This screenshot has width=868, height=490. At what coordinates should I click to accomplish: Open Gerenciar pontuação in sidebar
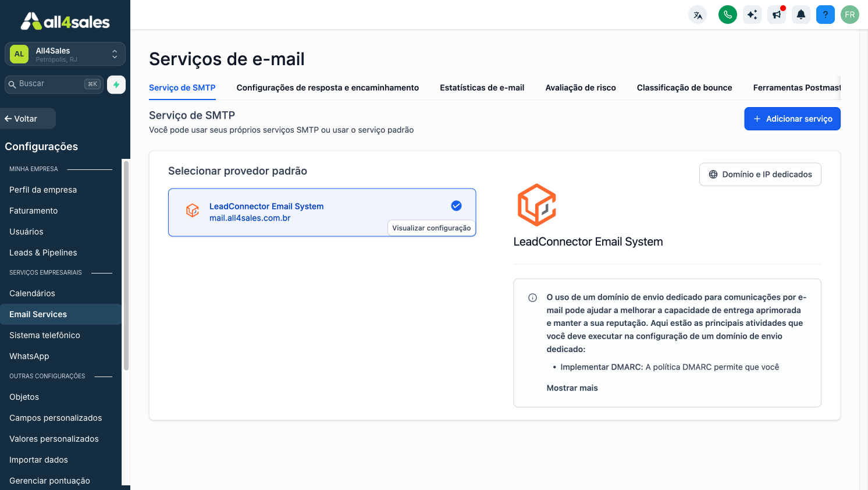[61, 480]
